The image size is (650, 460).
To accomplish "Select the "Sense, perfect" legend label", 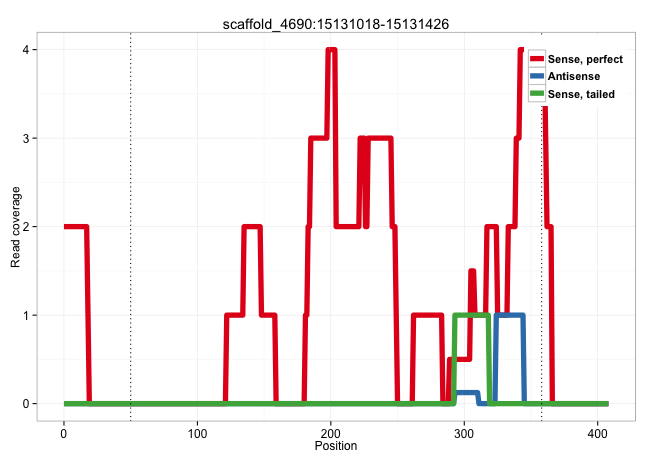I will [x=585, y=60].
